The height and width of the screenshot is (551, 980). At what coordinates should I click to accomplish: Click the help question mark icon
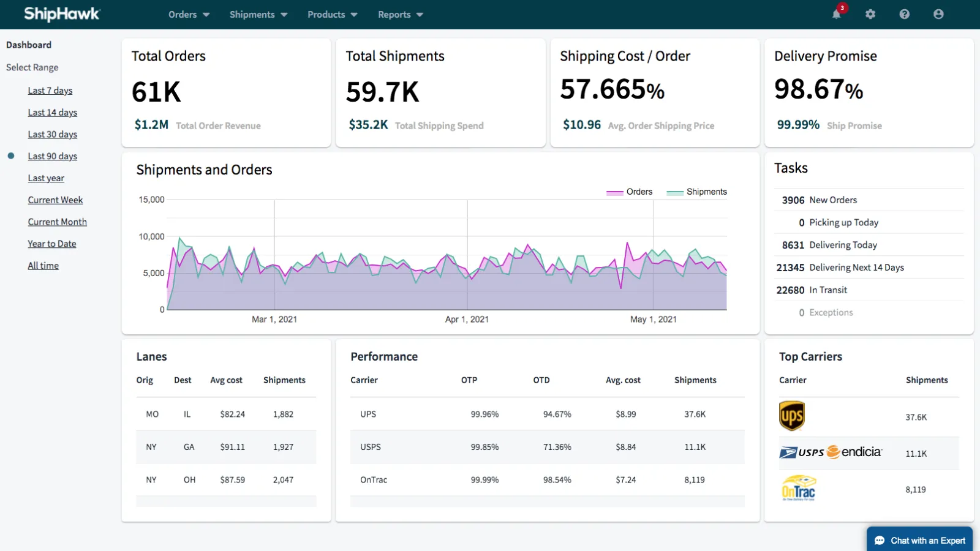904,14
